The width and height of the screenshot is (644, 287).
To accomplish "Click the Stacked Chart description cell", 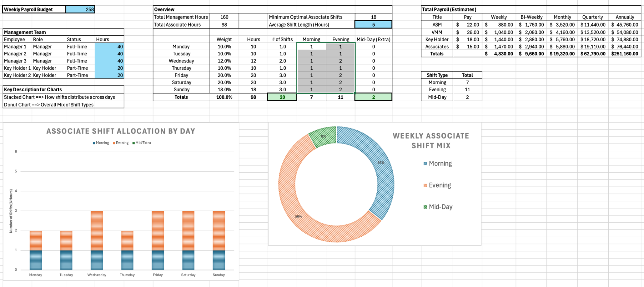I will pyautogui.click(x=63, y=97).
